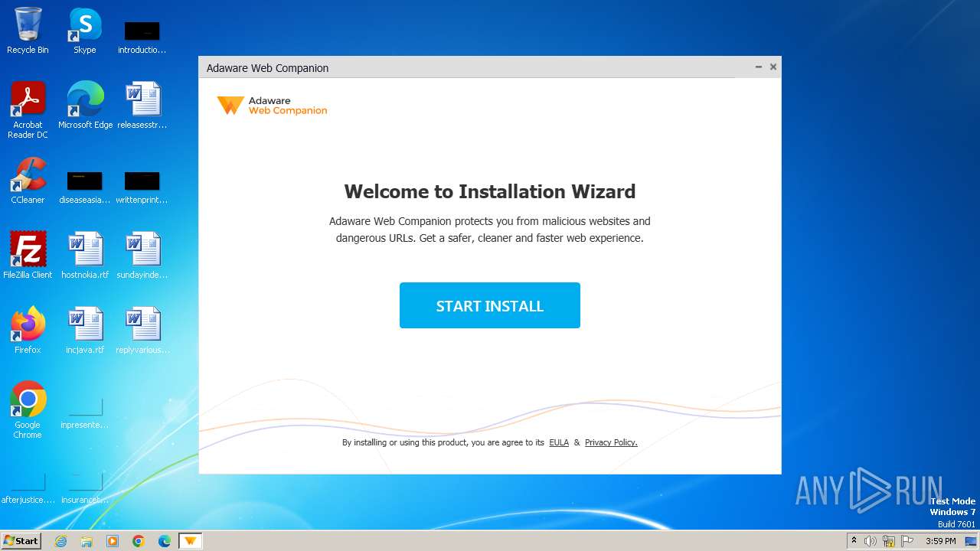Launch Edge from the taskbar

coord(165,541)
